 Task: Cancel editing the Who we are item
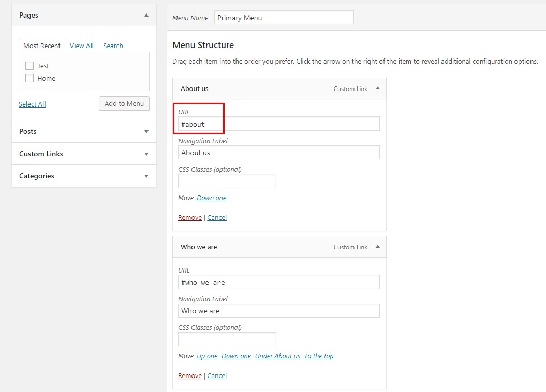tap(217, 375)
